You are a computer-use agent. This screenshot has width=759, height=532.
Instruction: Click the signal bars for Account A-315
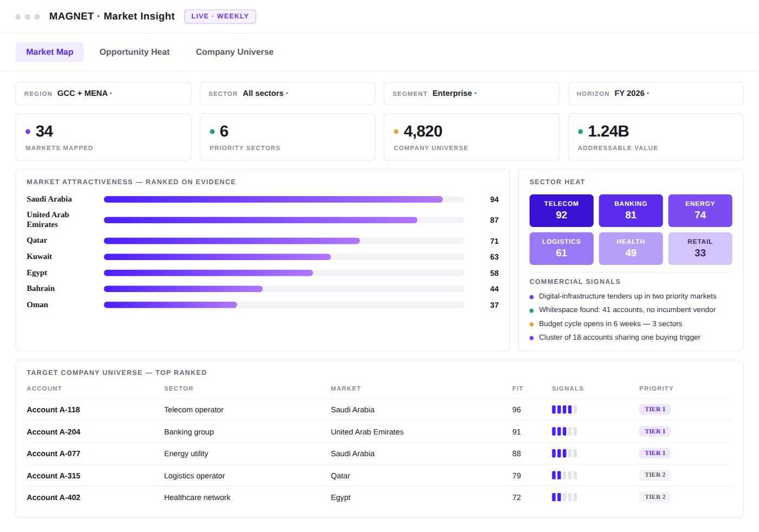coord(564,475)
